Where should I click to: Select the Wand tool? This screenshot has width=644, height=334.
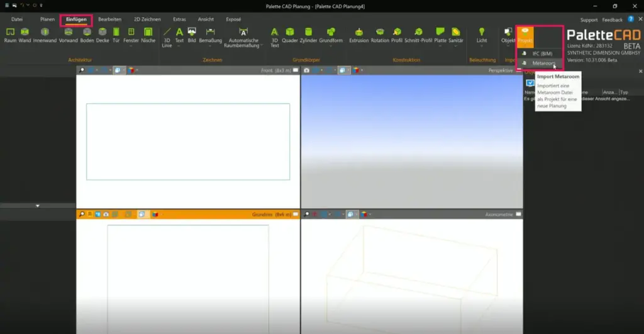[25, 35]
